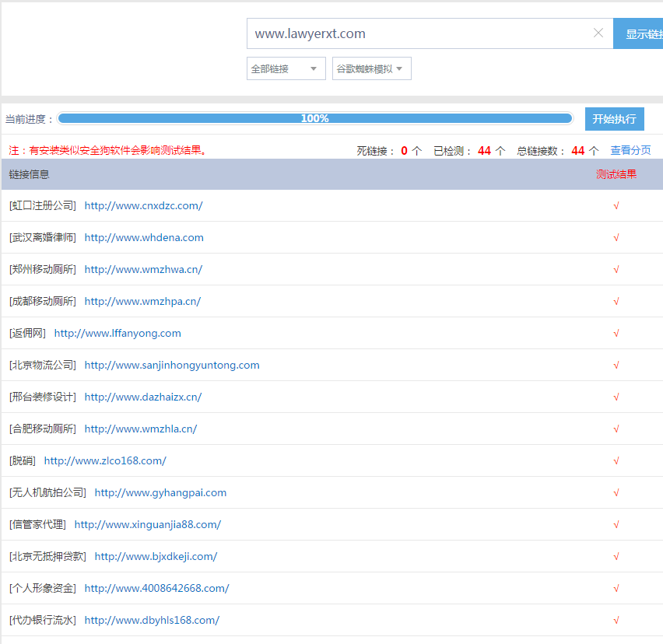Open the 谷歌蜘蛛模拟 spider dropdown
Image resolution: width=663 pixels, height=644 pixels.
tap(371, 68)
